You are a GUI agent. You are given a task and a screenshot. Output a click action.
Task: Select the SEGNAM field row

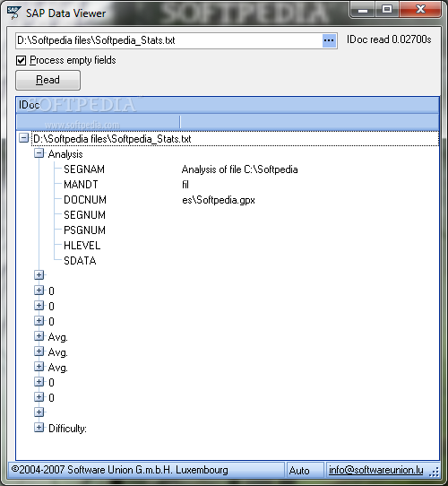84,169
